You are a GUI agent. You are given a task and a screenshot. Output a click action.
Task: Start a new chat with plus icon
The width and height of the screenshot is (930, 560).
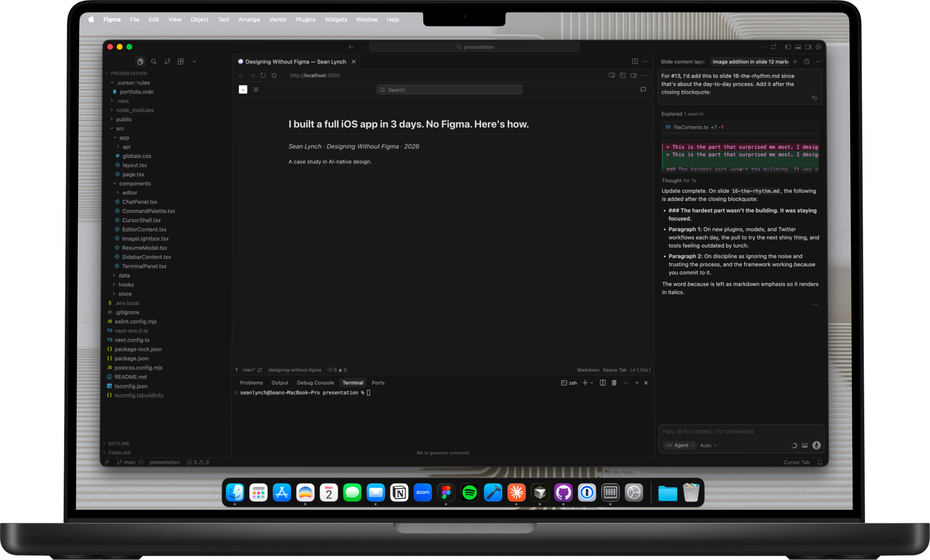pyautogui.click(x=795, y=62)
